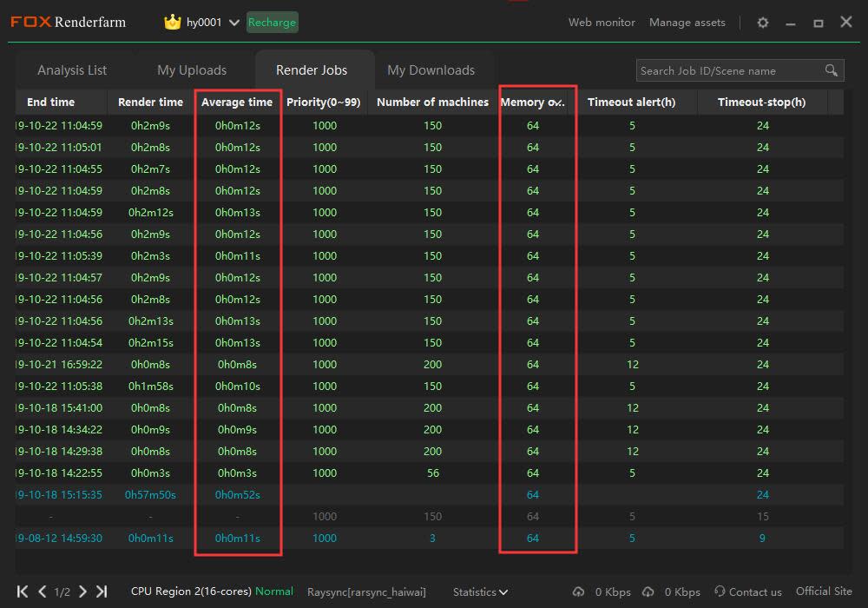This screenshot has width=868, height=608.
Task: Select row ending 19-10-18 14:29:38
Action: pos(430,452)
